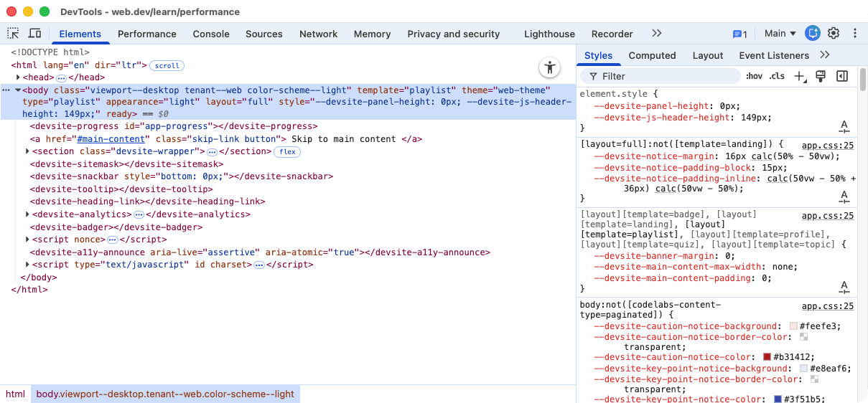
Task: Open the three-dot customize DevTools menu
Action: click(854, 33)
